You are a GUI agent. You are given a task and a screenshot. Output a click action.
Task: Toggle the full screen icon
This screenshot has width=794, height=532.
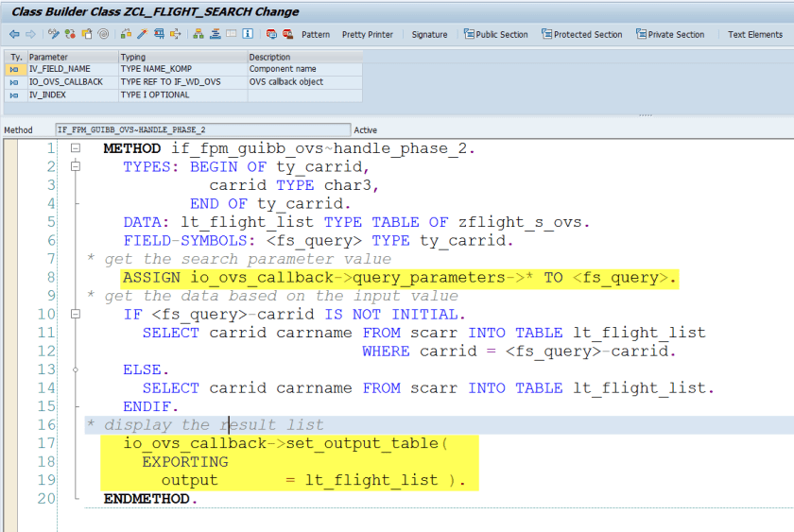[232, 34]
